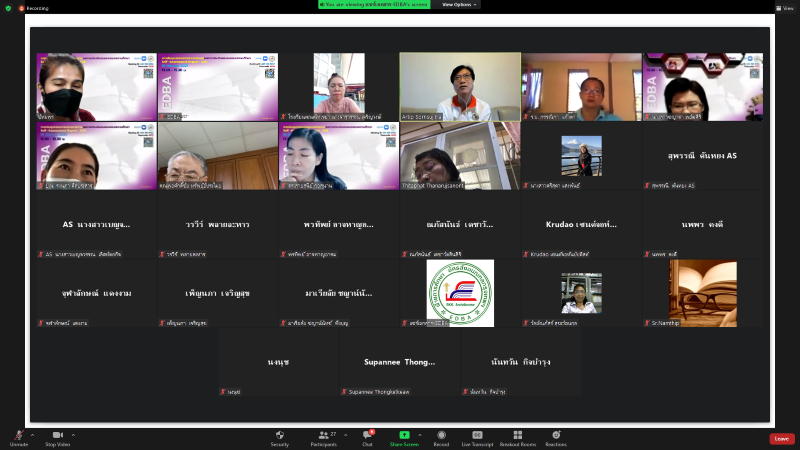Open video options arrow next to Stop Video

click(73, 435)
